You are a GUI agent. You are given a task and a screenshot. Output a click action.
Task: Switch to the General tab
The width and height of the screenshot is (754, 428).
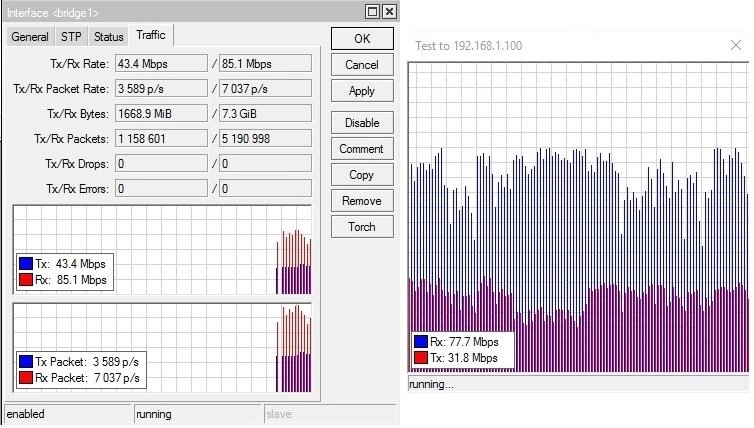pyautogui.click(x=30, y=37)
